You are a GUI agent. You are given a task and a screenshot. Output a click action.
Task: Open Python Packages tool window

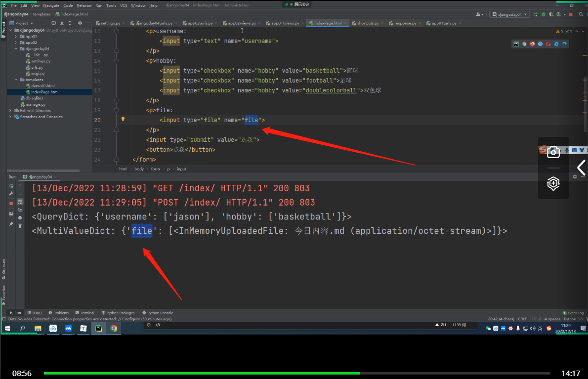click(x=118, y=313)
